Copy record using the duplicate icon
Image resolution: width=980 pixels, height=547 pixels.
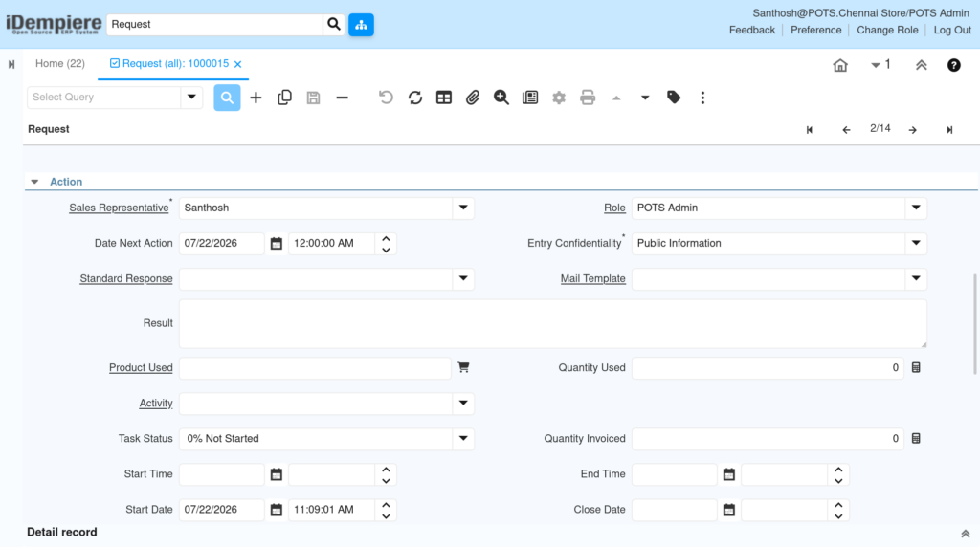click(284, 98)
